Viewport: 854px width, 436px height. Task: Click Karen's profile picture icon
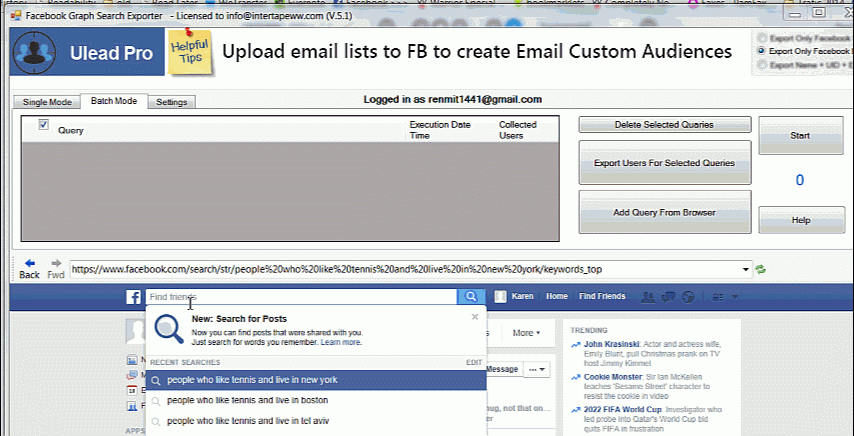[x=501, y=297]
